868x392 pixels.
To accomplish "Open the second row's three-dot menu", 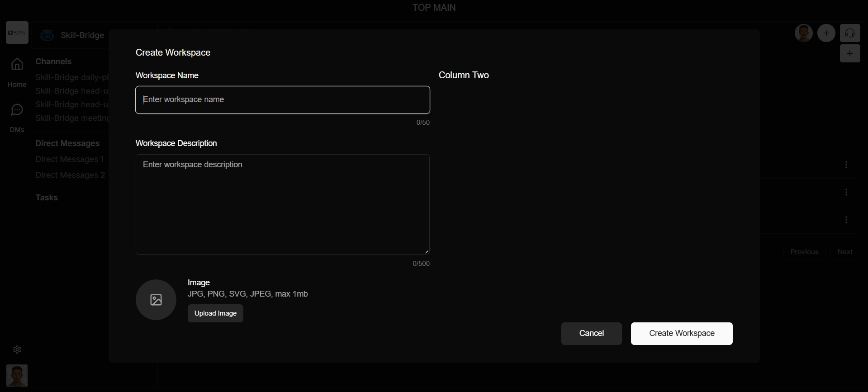I will click(x=846, y=192).
